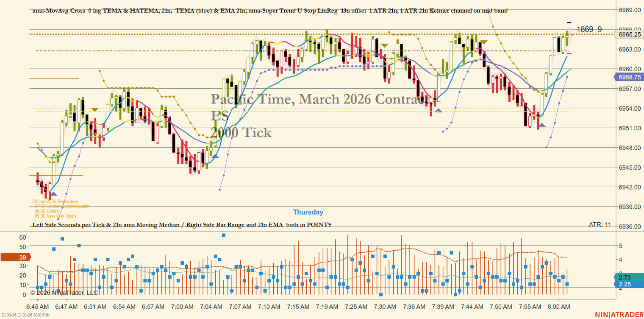Select the 6:51 AM time axis label
The height and width of the screenshot is (319, 644).
coord(95,306)
